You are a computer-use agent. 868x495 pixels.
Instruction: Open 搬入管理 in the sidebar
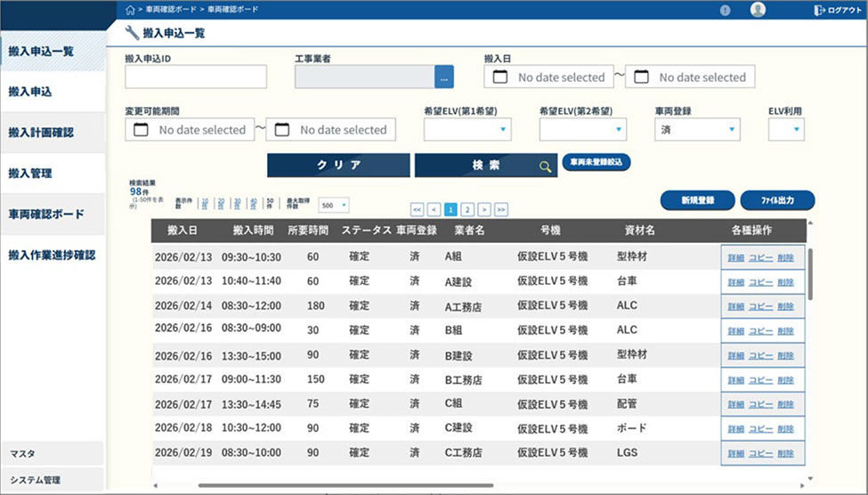tap(53, 174)
